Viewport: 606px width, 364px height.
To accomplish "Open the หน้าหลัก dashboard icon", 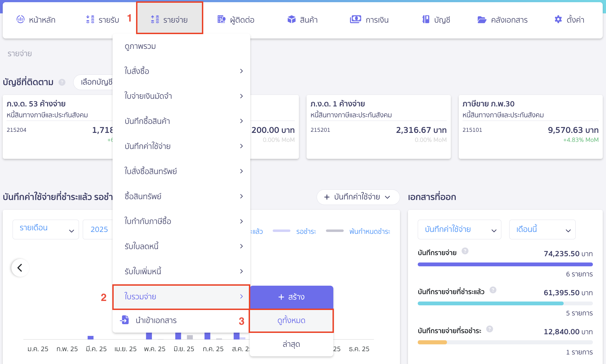I will coord(20,19).
